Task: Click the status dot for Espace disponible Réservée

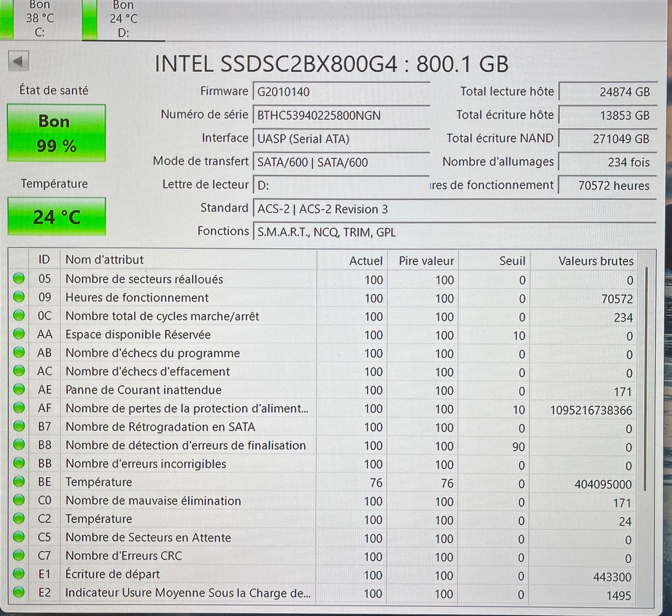Action: point(19,334)
